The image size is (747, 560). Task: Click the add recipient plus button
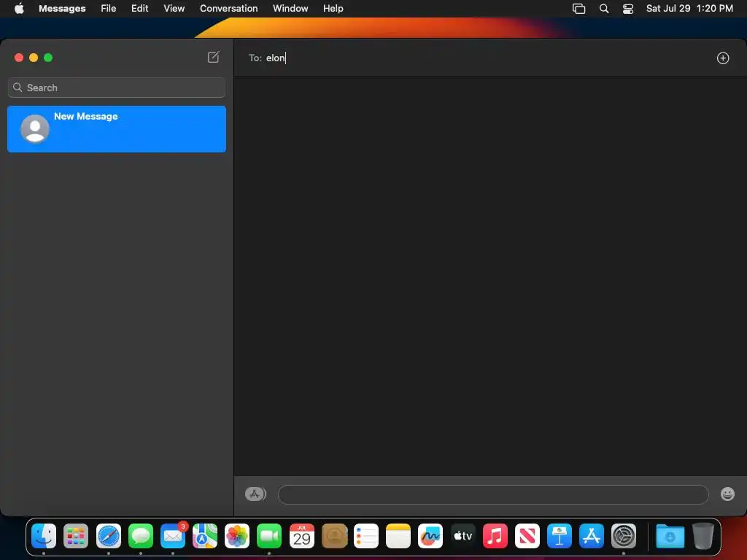coord(723,58)
